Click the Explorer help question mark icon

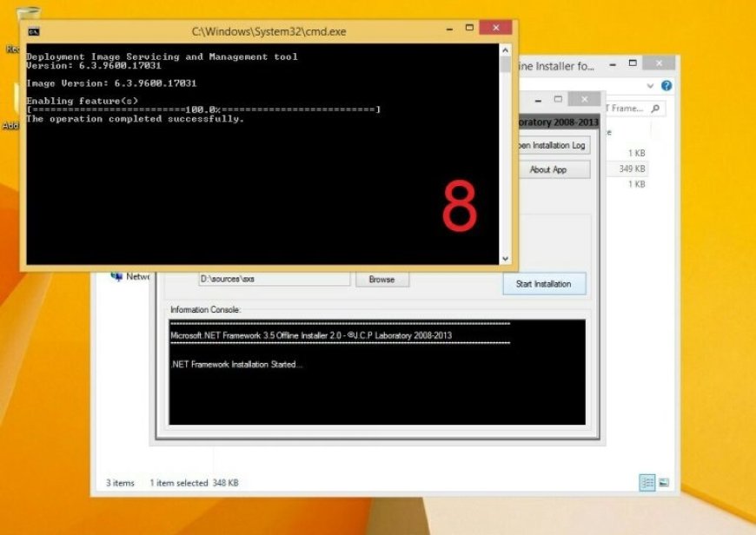pyautogui.click(x=666, y=86)
